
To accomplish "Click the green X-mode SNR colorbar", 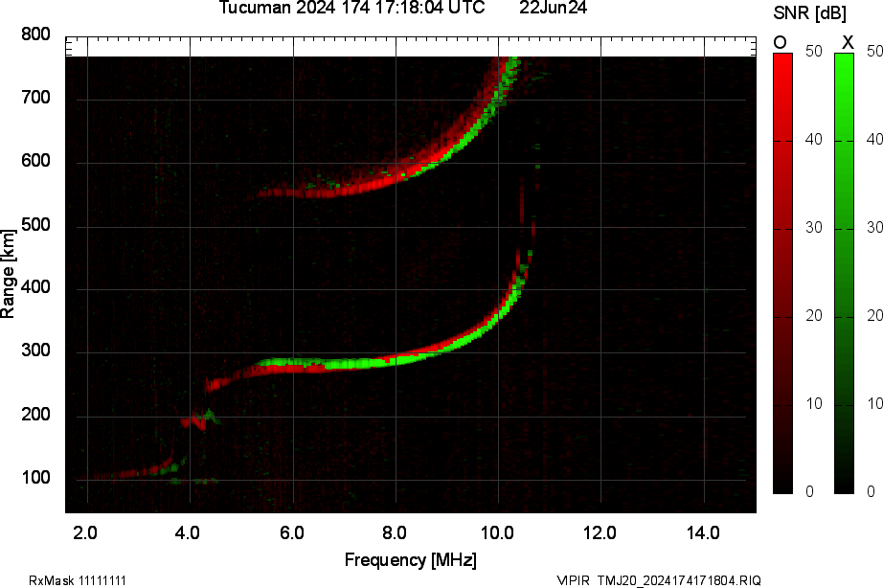I will (844, 273).
